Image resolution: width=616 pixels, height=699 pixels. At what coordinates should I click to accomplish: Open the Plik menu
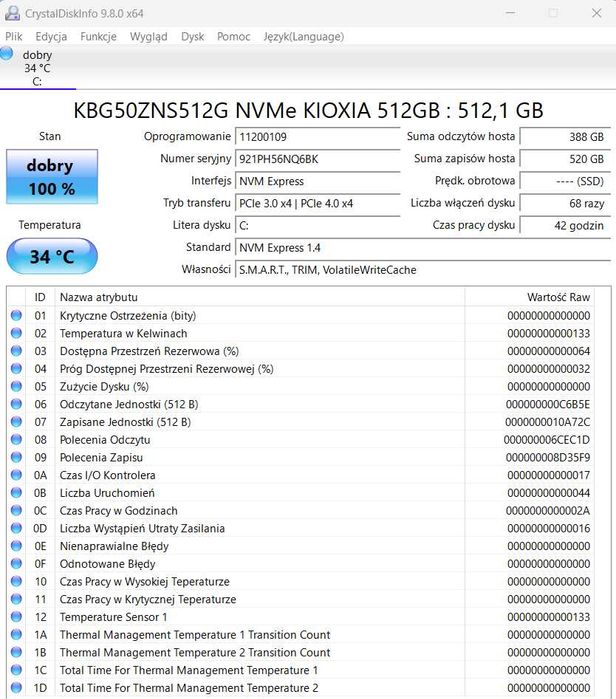[x=14, y=37]
